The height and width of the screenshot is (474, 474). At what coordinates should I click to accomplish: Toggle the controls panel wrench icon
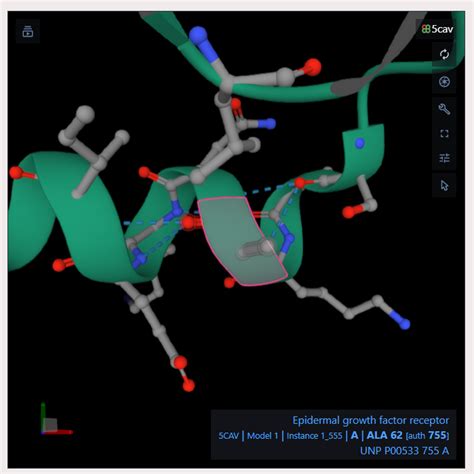(444, 109)
